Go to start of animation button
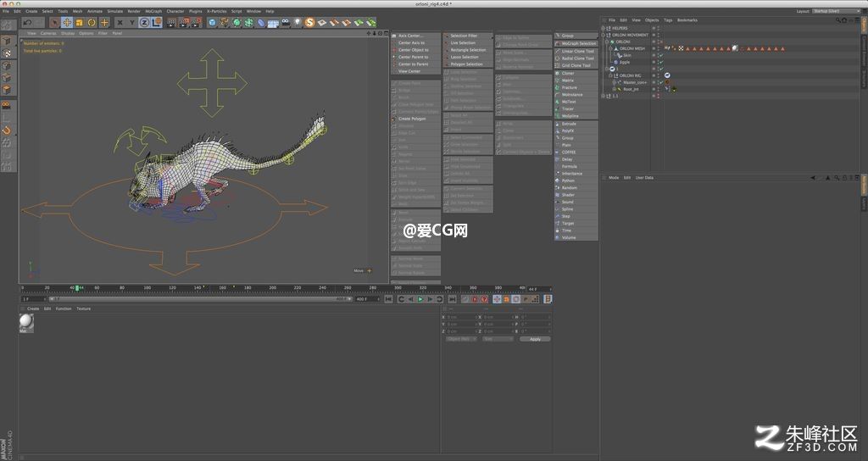The image size is (868, 461). pos(388,299)
